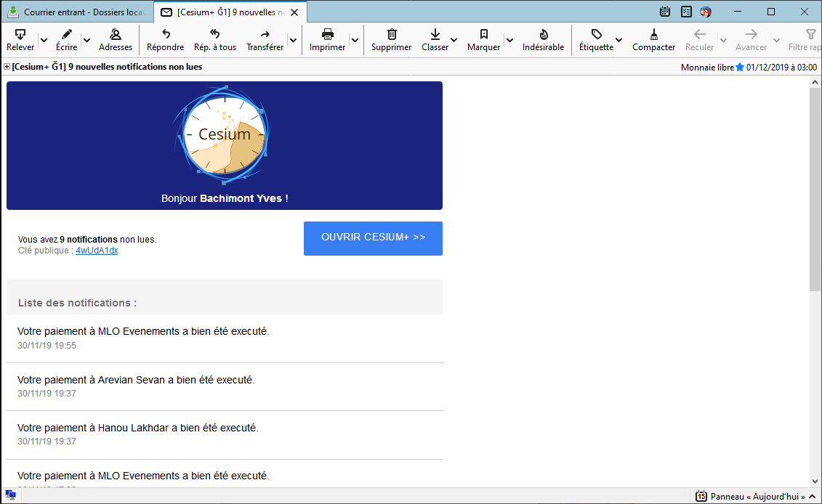Click the Firefox account icon in title bar
Image resolution: width=822 pixels, height=504 pixels.
click(706, 12)
